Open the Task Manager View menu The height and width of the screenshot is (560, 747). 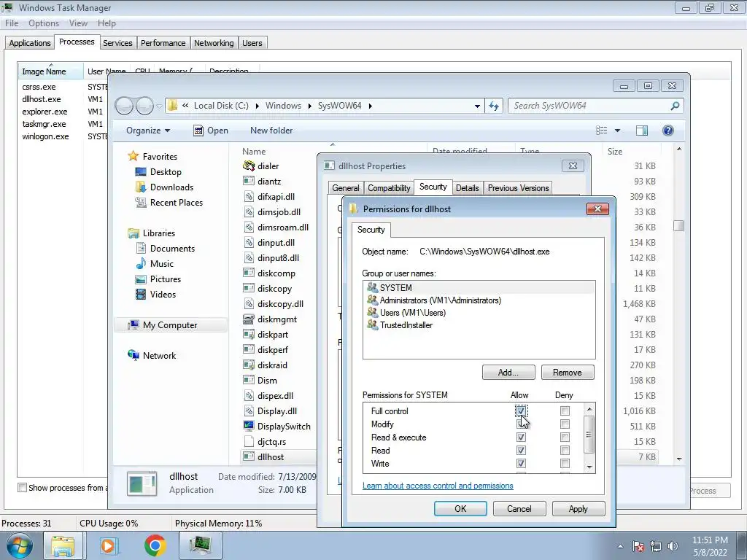coord(78,23)
